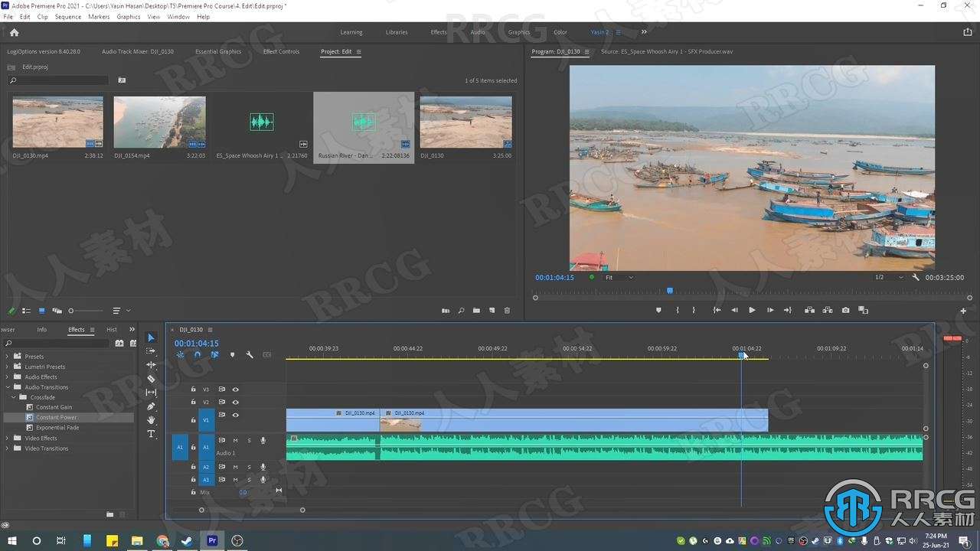
Task: Expand Video Transitions folder
Action: [8, 448]
